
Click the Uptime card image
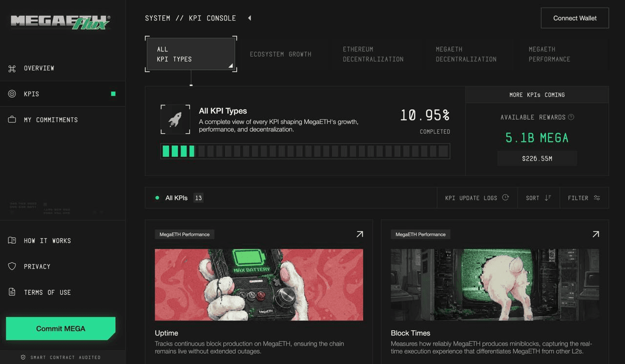[x=259, y=285]
